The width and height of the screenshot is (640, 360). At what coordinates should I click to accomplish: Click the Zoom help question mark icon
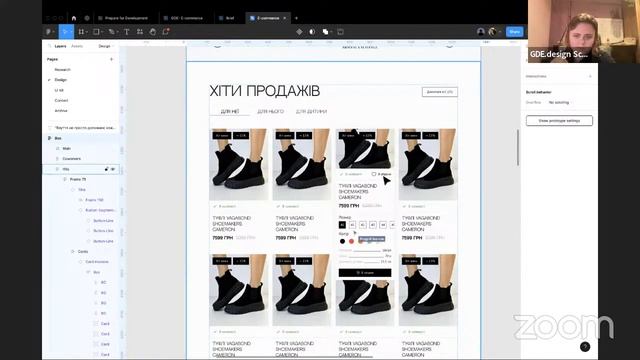tap(585, 347)
